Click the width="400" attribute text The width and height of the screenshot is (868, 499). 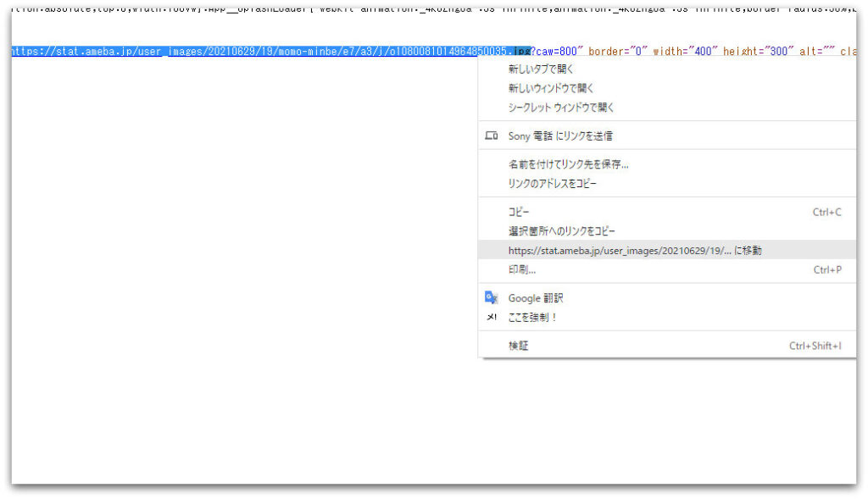pyautogui.click(x=684, y=52)
